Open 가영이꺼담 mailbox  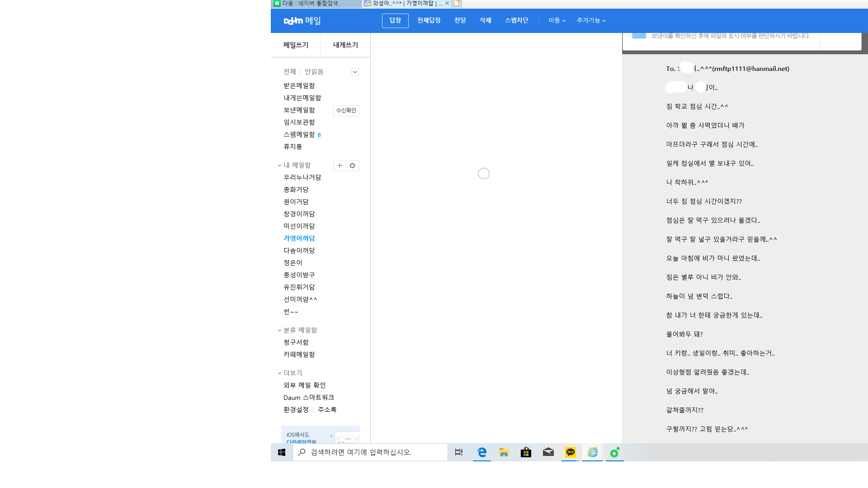coord(299,239)
